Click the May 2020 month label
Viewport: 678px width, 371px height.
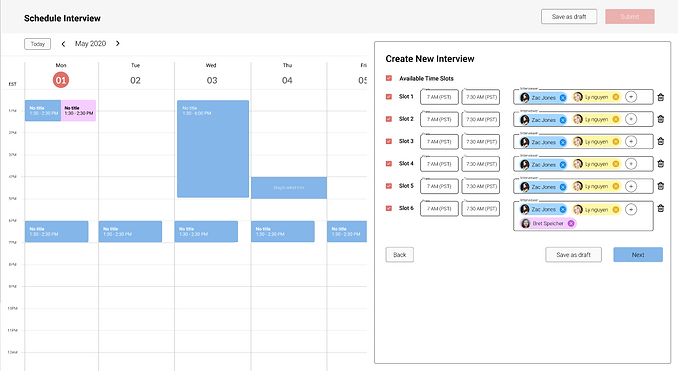point(90,44)
